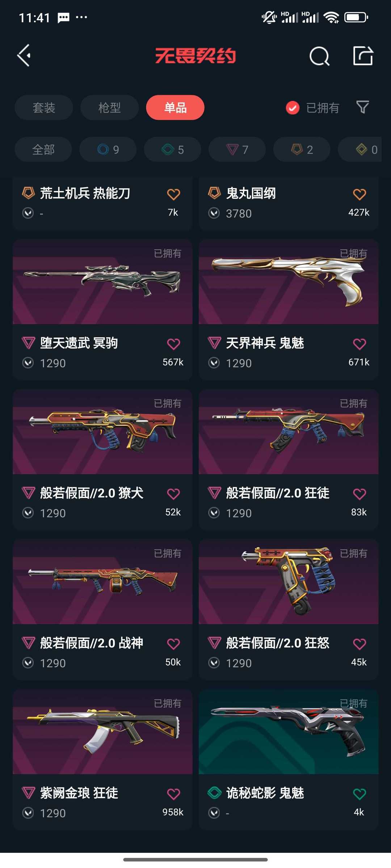Open search with the magnifier icon
The image size is (391, 868).
[x=319, y=56]
